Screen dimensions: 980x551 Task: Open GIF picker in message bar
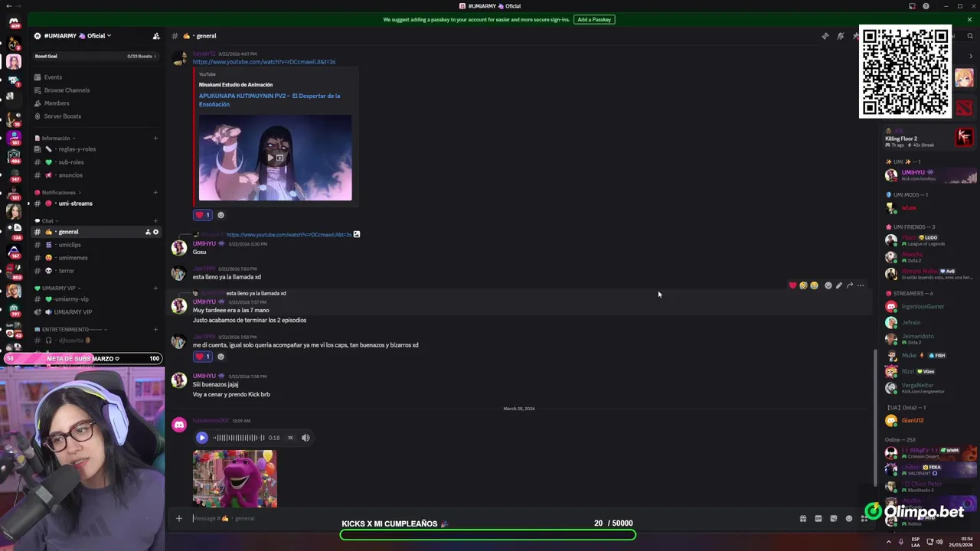[x=818, y=518]
